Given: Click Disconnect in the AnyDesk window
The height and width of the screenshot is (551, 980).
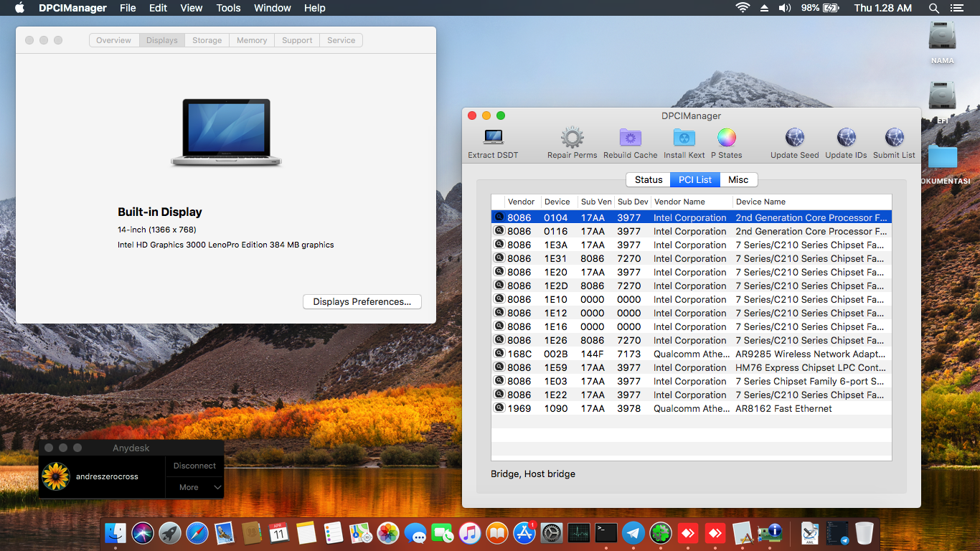Looking at the screenshot, I should 194,466.
